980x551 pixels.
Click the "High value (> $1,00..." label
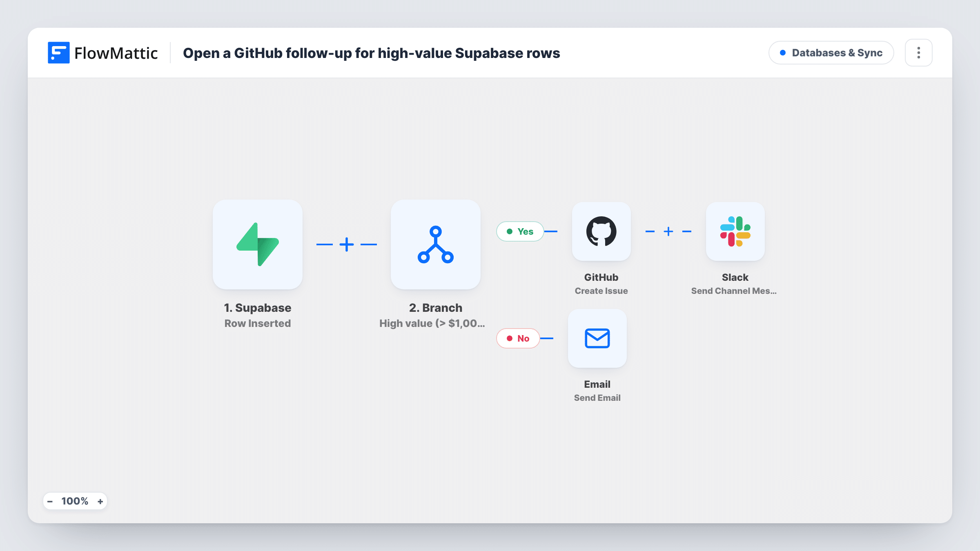click(x=432, y=323)
